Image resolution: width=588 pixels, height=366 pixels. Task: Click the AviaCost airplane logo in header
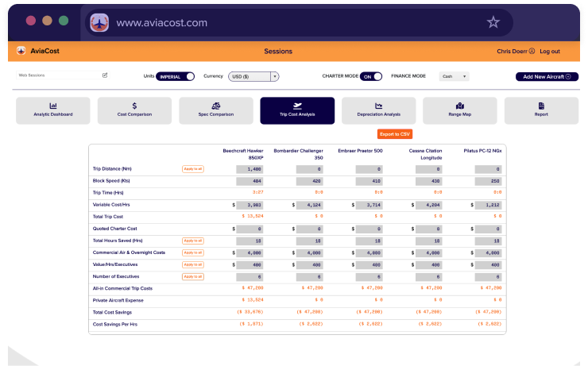(21, 51)
